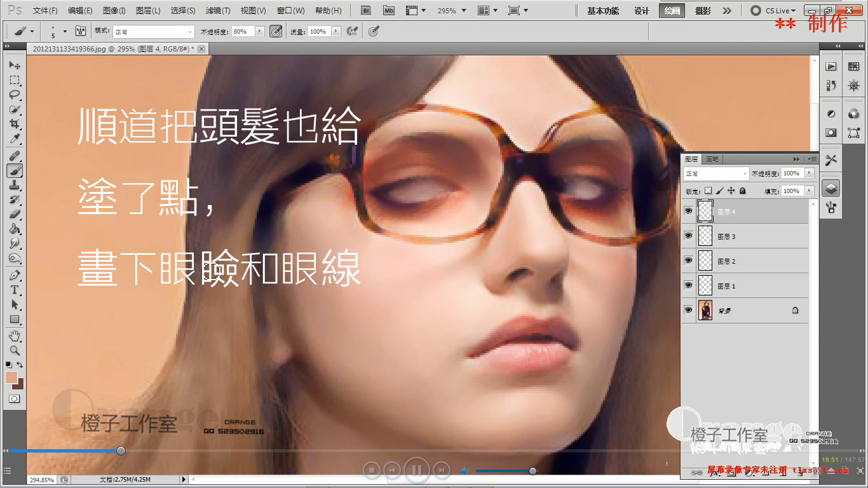868x488 pixels.
Task: Select the Brush tool in the toolbox
Action: coord(15,171)
